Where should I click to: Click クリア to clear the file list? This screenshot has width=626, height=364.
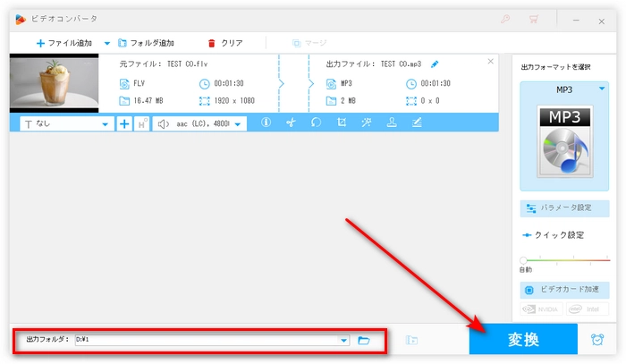pyautogui.click(x=224, y=43)
